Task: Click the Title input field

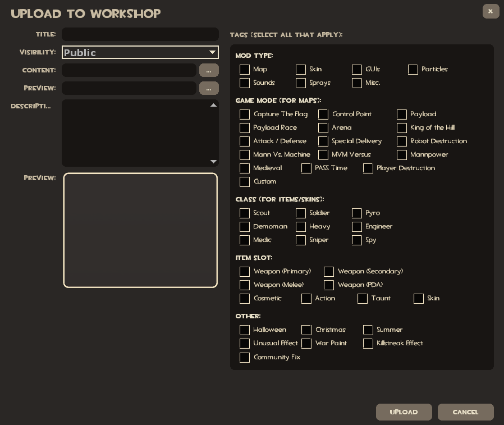Action: coord(140,34)
